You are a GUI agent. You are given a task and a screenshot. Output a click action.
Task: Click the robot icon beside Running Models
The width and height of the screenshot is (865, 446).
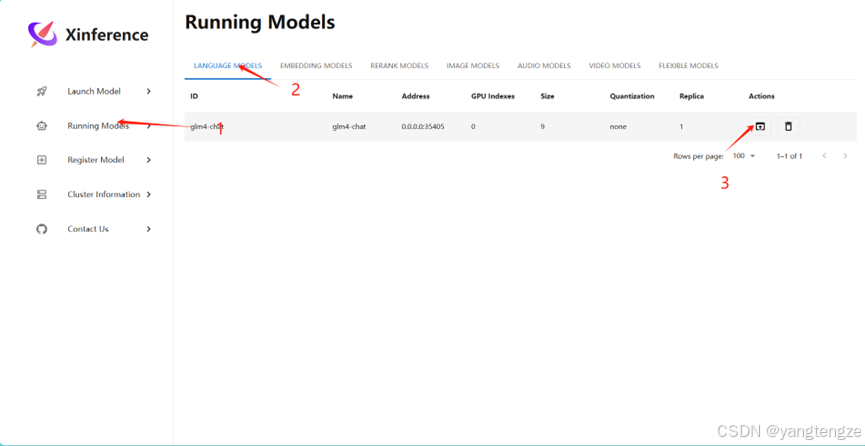click(x=41, y=126)
